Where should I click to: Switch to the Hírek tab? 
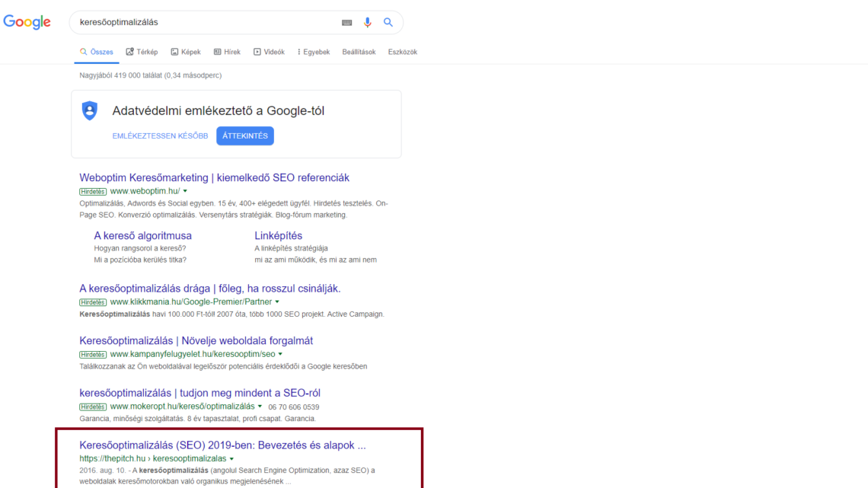(227, 52)
